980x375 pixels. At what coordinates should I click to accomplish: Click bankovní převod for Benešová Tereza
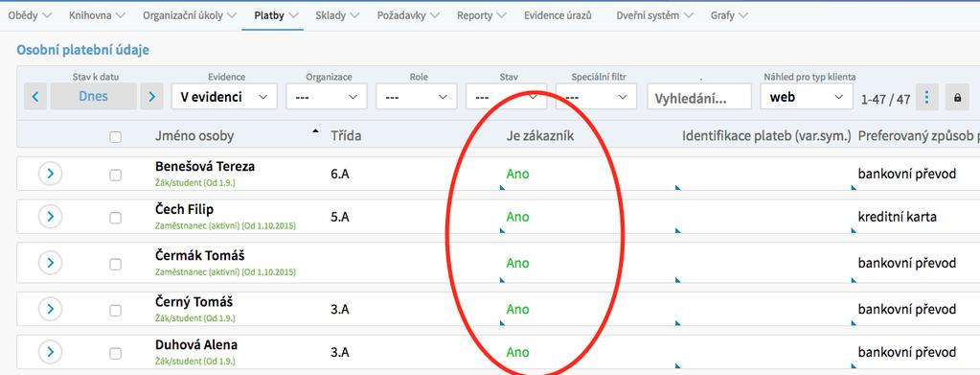[907, 174]
